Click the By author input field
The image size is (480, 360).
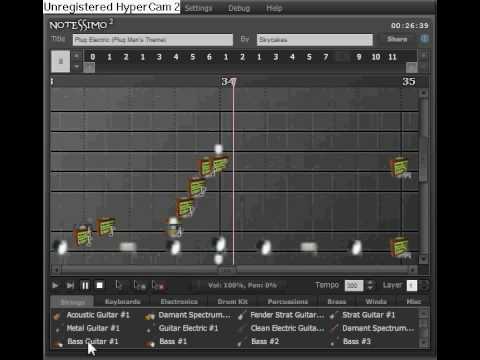click(x=315, y=40)
